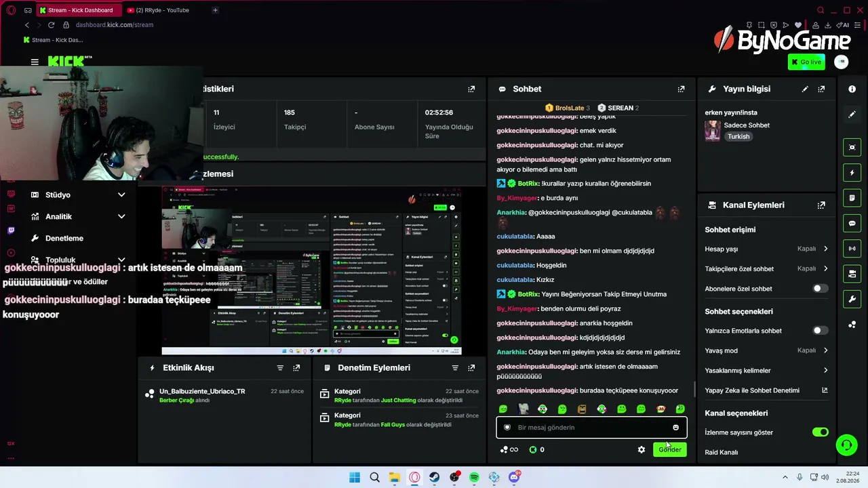This screenshot has height=488, width=868.
Task: Toggle the document log widget in sidebar
Action: point(852,198)
